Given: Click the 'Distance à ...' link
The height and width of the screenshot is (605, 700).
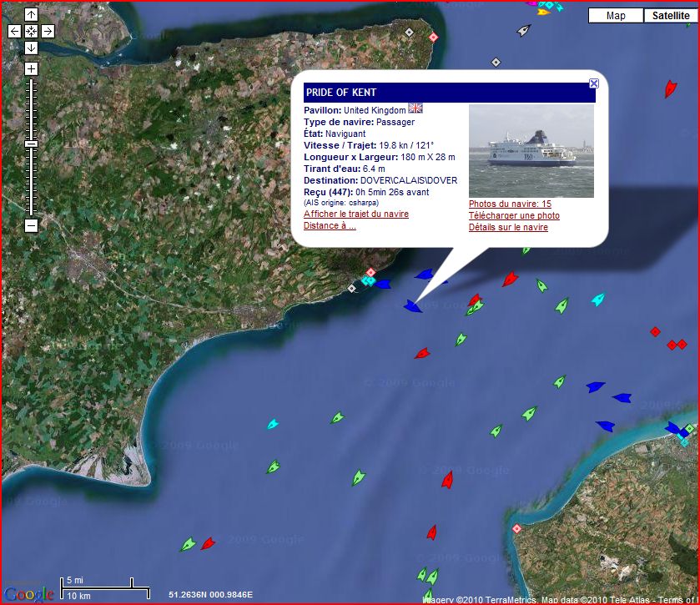Looking at the screenshot, I should point(330,225).
